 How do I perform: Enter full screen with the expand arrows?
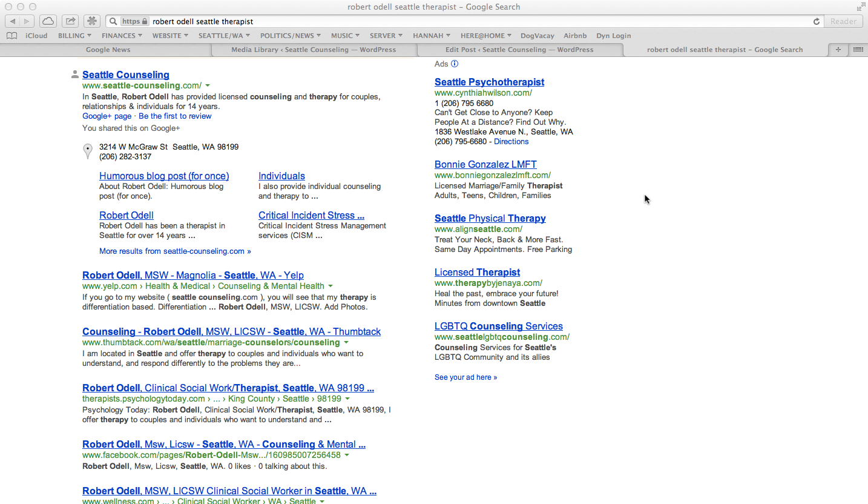pyautogui.click(x=860, y=7)
